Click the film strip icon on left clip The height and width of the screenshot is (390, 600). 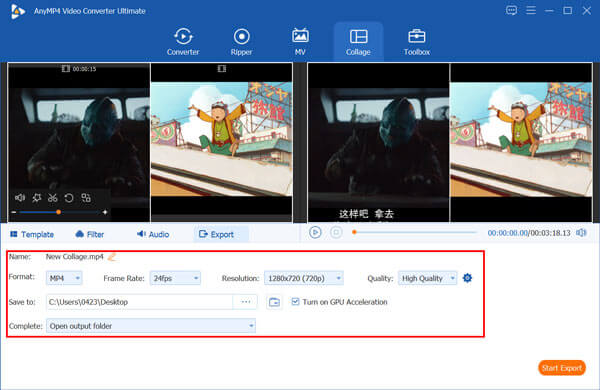pyautogui.click(x=65, y=69)
